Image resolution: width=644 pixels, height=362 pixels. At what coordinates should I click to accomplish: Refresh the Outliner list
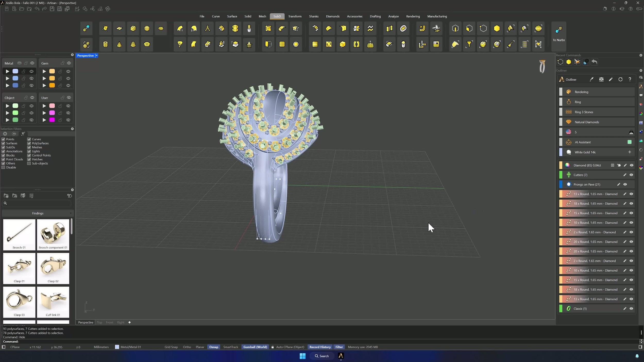[x=620, y=80]
